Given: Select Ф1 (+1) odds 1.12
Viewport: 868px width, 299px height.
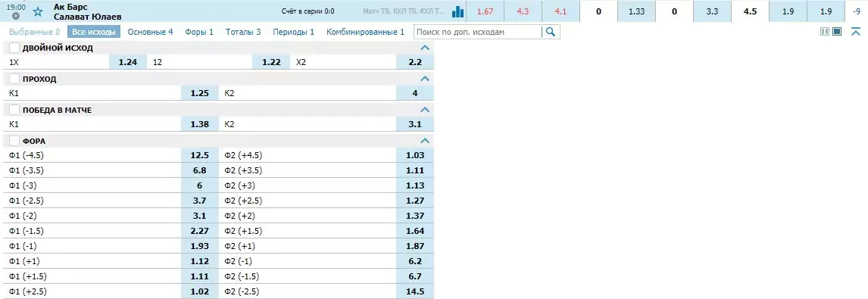Looking at the screenshot, I should [200, 261].
